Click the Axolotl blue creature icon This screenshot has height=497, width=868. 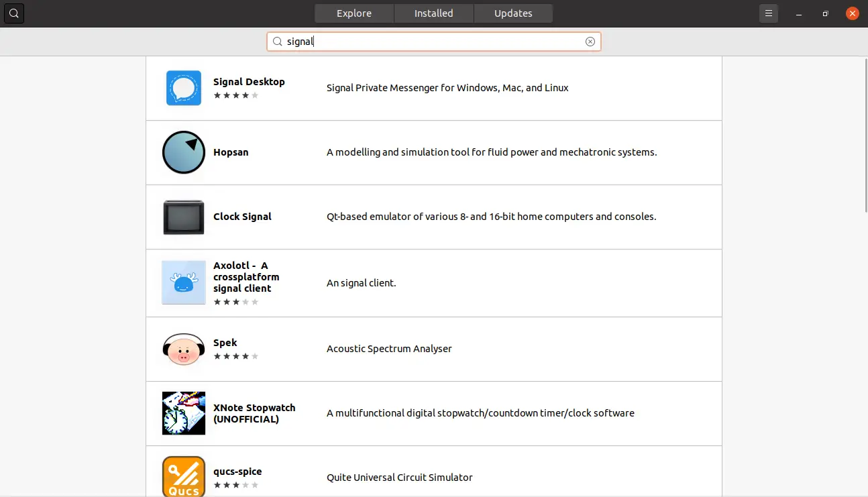[x=184, y=282]
